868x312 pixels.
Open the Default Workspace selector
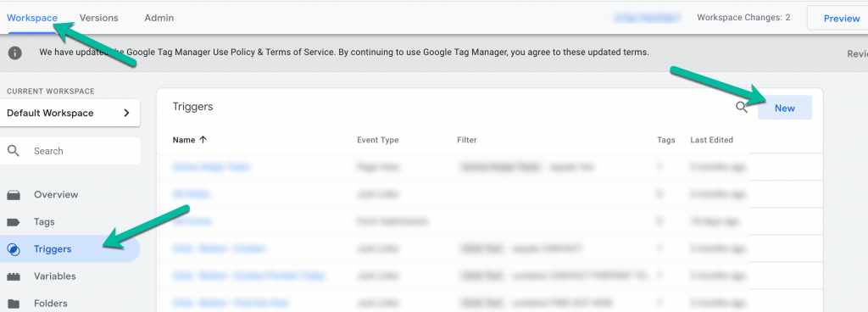point(70,113)
